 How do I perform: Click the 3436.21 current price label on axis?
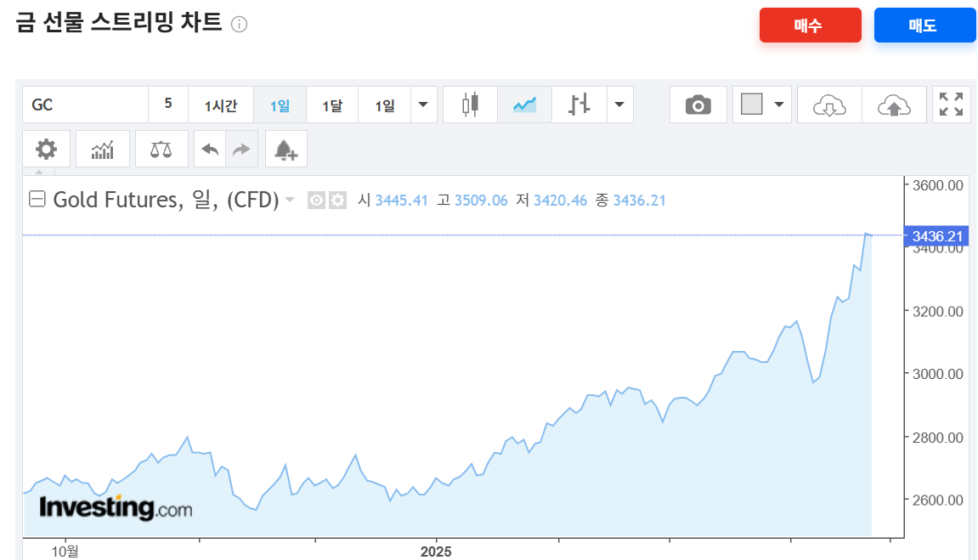937,236
